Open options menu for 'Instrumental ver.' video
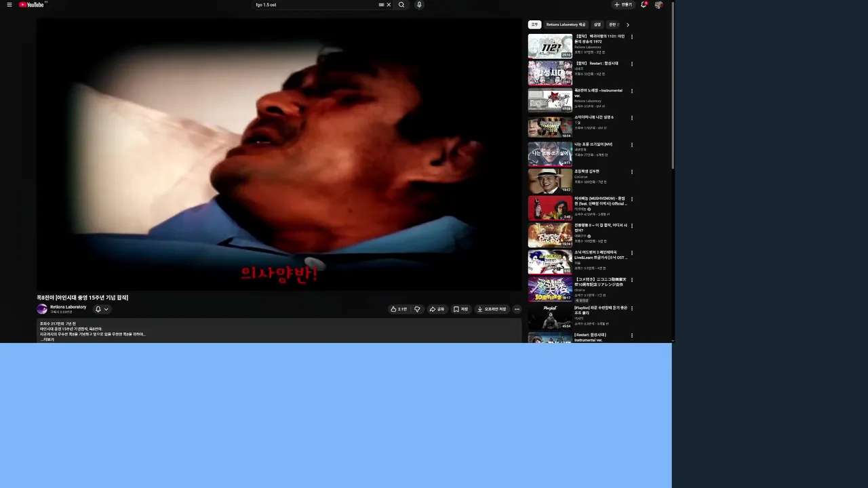Viewport: 868px width, 488px height. 632,91
